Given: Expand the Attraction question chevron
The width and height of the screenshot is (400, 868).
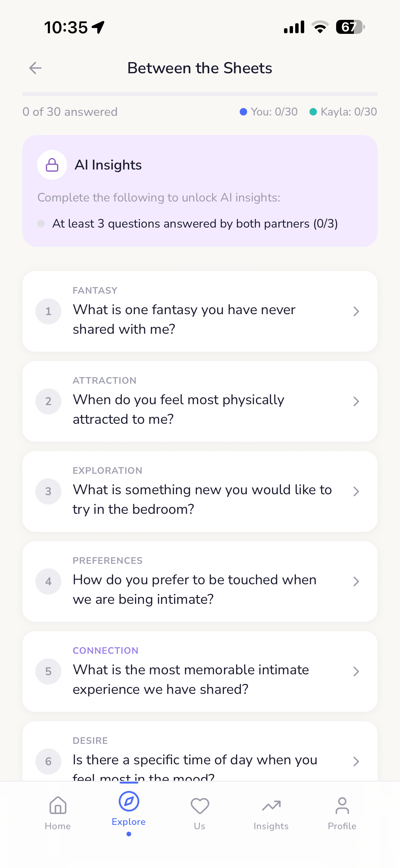Looking at the screenshot, I should (356, 401).
